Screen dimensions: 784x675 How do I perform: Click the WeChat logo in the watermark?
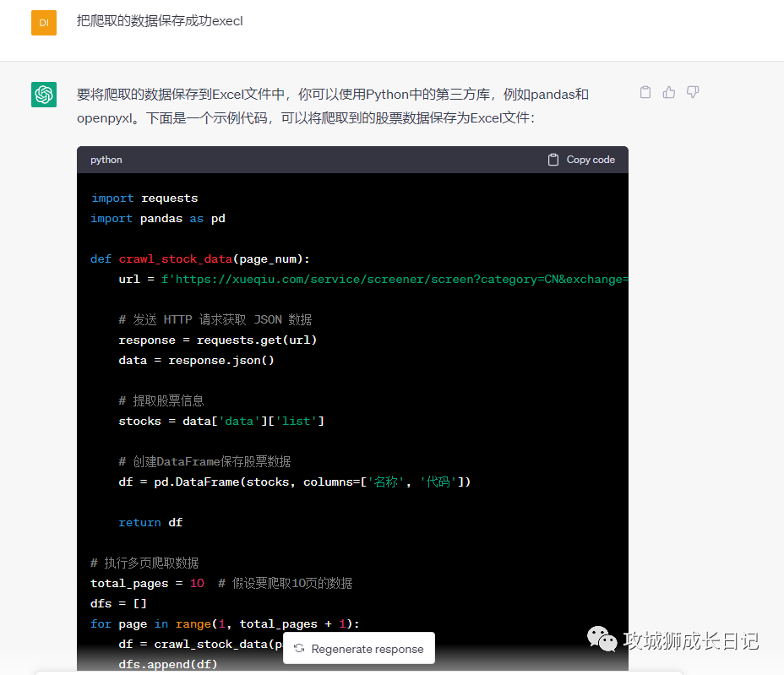602,640
